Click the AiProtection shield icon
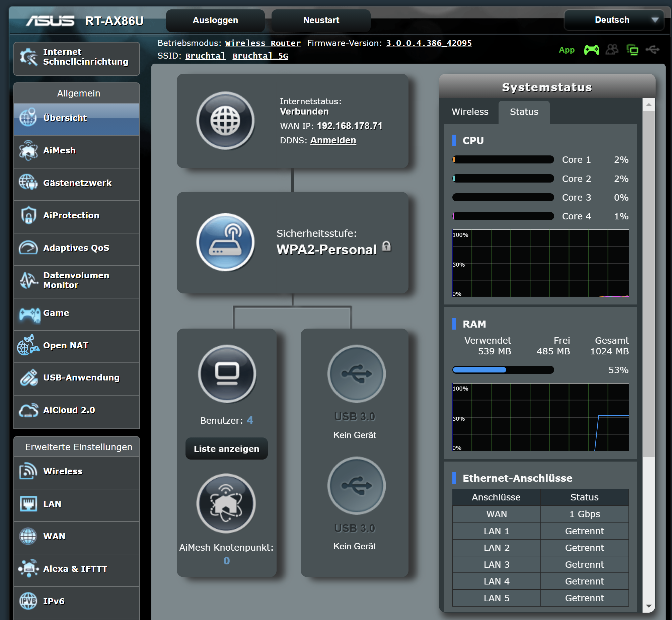This screenshot has height=620, width=672. click(x=28, y=215)
